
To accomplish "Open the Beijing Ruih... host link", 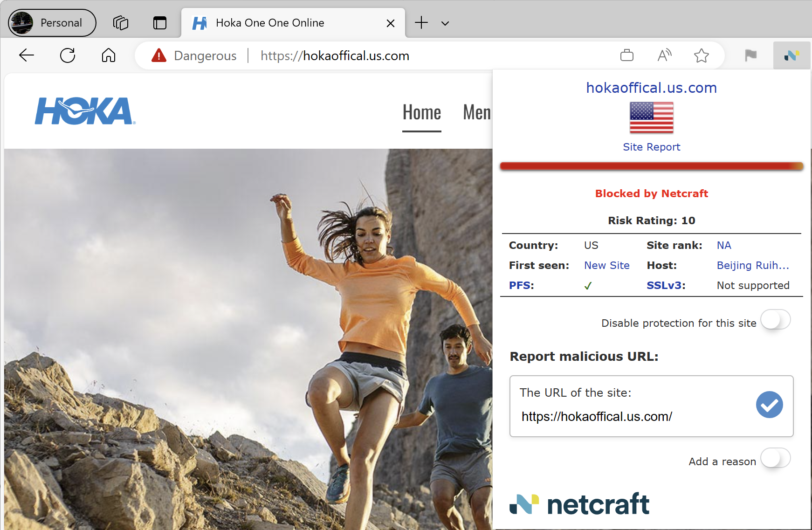I will point(752,265).
